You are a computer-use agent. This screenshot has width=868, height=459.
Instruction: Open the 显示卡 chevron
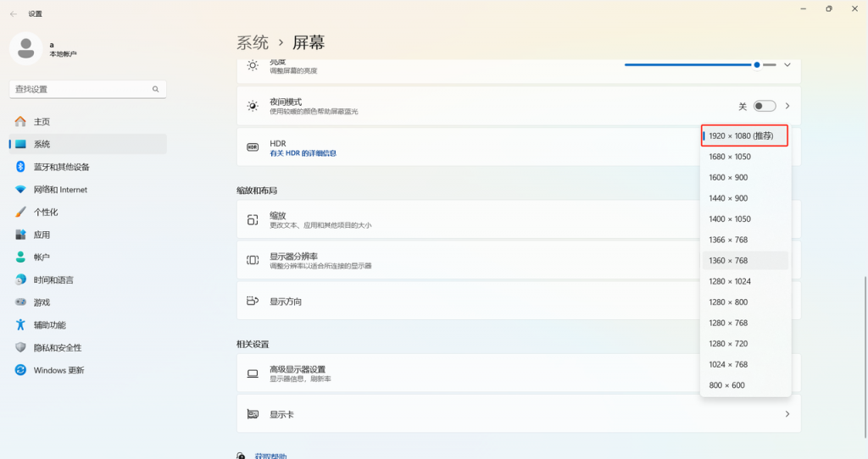tap(787, 413)
